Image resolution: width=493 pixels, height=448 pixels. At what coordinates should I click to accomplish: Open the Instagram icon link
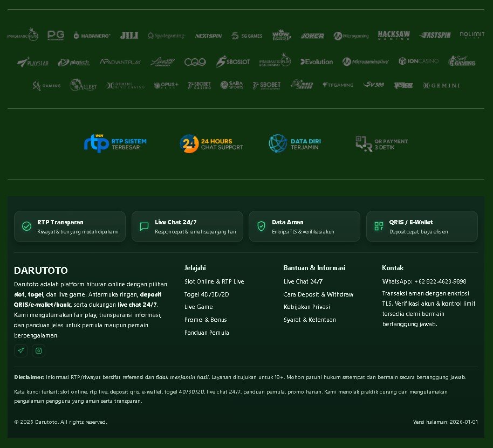click(x=38, y=351)
